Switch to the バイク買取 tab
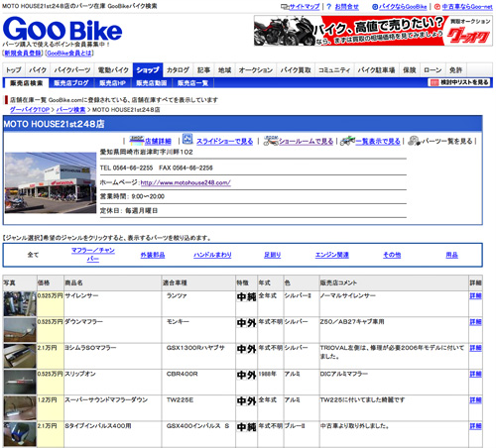The image size is (496, 448). tap(296, 70)
